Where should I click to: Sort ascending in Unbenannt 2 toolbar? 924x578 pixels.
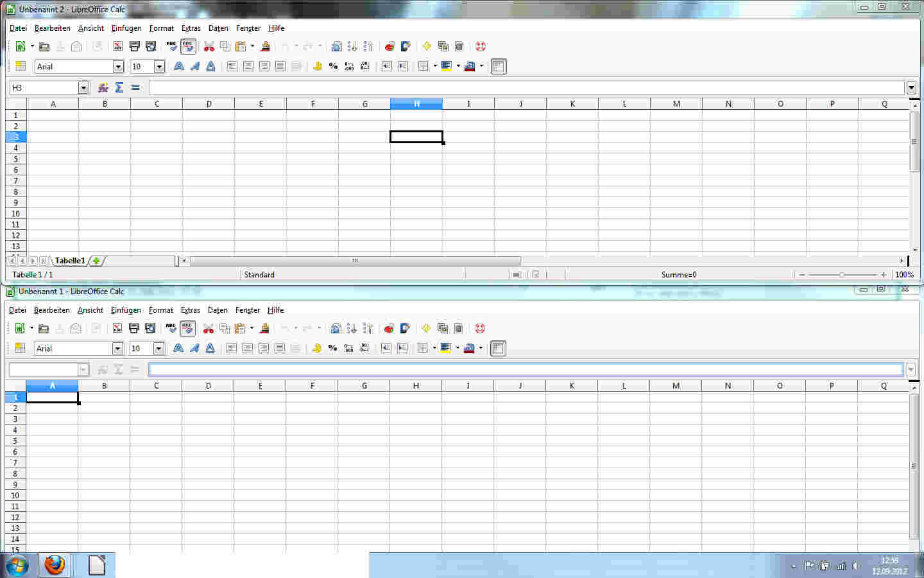tap(352, 46)
